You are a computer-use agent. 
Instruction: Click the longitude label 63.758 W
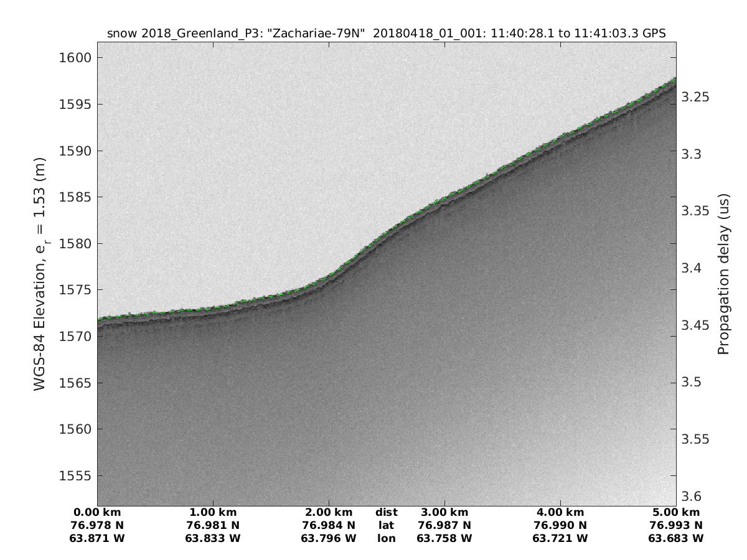coord(444,538)
